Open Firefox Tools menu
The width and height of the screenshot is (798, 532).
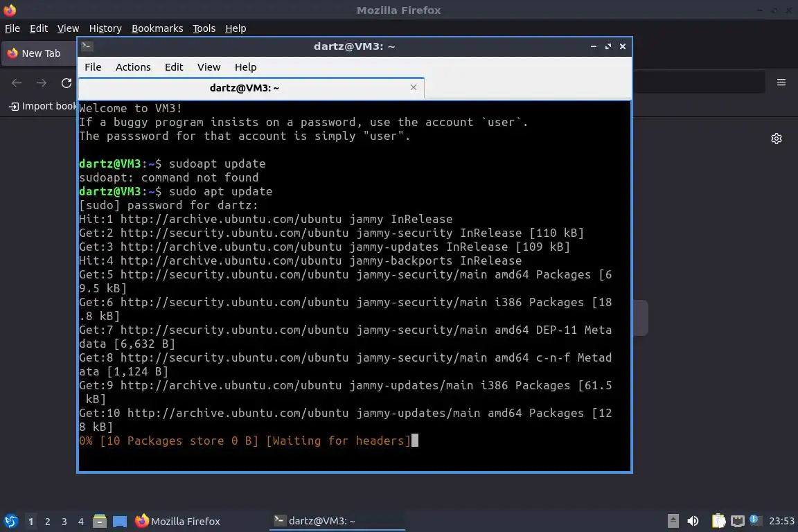pyautogui.click(x=204, y=28)
